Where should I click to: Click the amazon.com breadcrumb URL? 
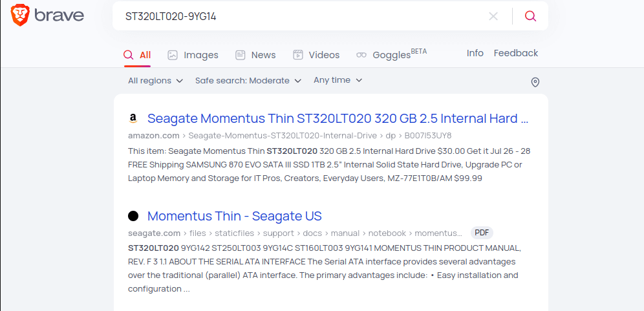pyautogui.click(x=290, y=136)
